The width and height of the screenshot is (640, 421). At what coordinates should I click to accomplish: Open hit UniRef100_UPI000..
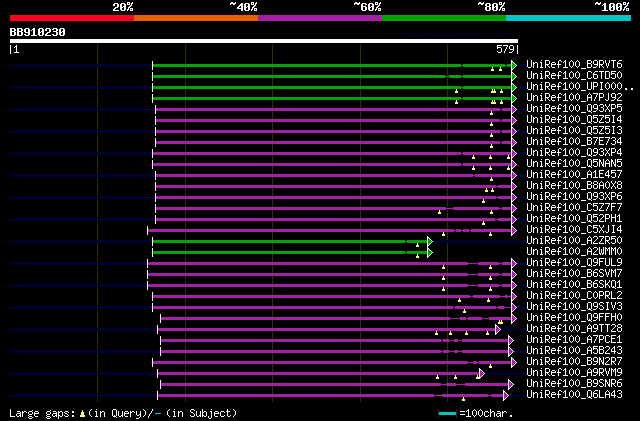580,87
